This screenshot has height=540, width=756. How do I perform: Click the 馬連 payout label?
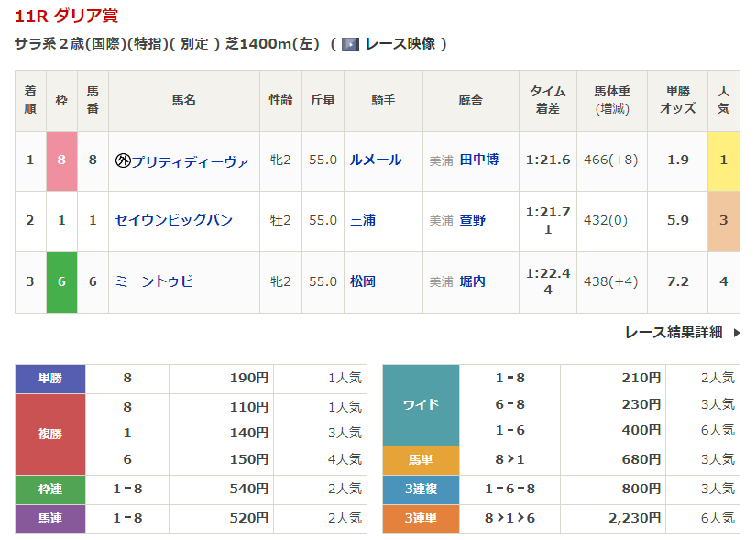coord(50,518)
